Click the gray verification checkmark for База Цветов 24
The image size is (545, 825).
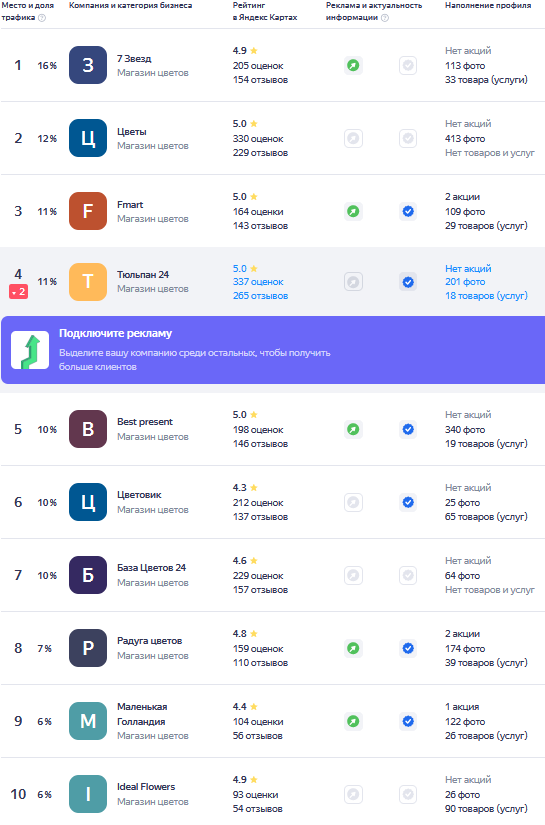[x=408, y=575]
